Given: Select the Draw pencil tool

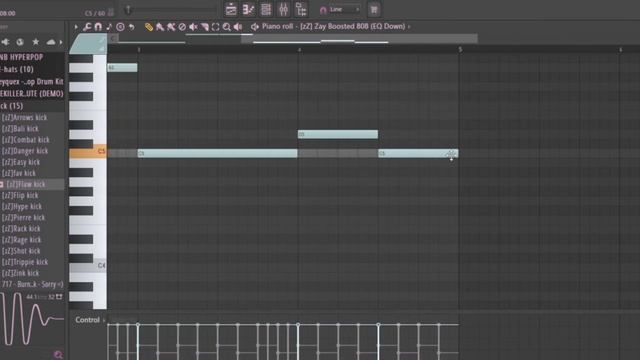Looking at the screenshot, I should click(149, 27).
